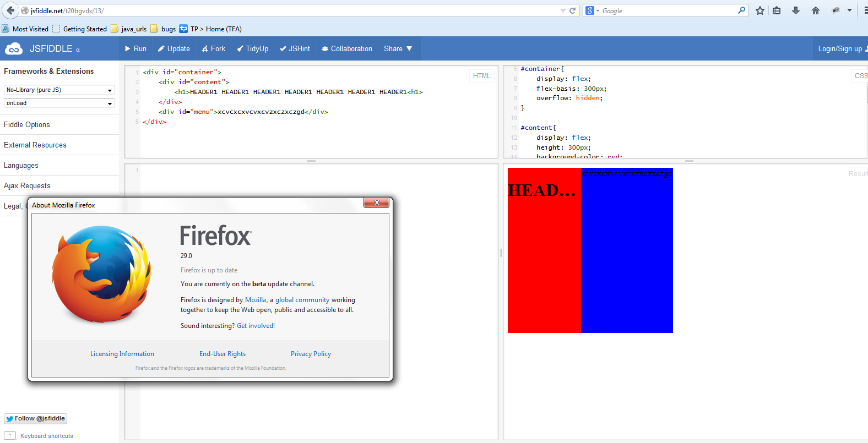Open the onLoad dropdown

(x=59, y=103)
